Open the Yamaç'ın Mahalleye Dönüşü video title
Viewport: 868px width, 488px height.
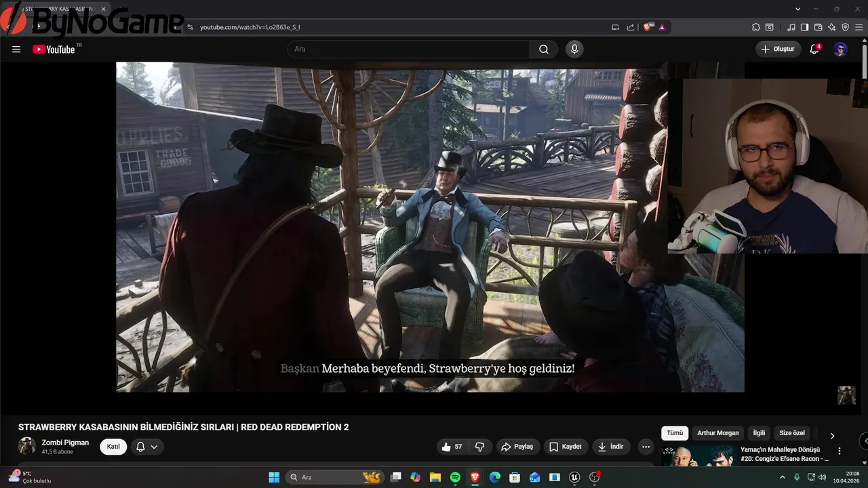click(785, 454)
